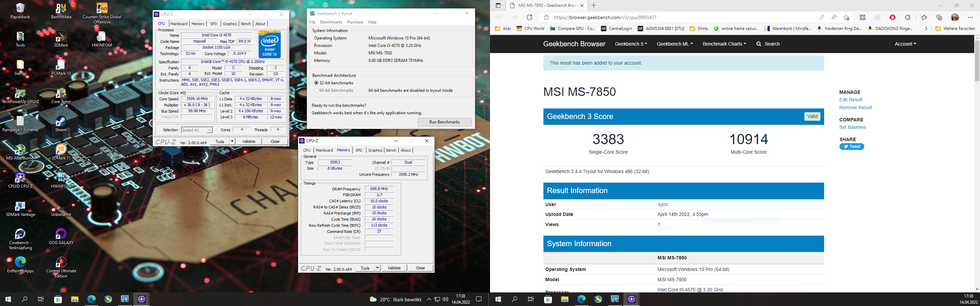The height and width of the screenshot is (306, 980).
Task: Open Cinebench - Verknüpfung shortcut
Action: (20, 239)
